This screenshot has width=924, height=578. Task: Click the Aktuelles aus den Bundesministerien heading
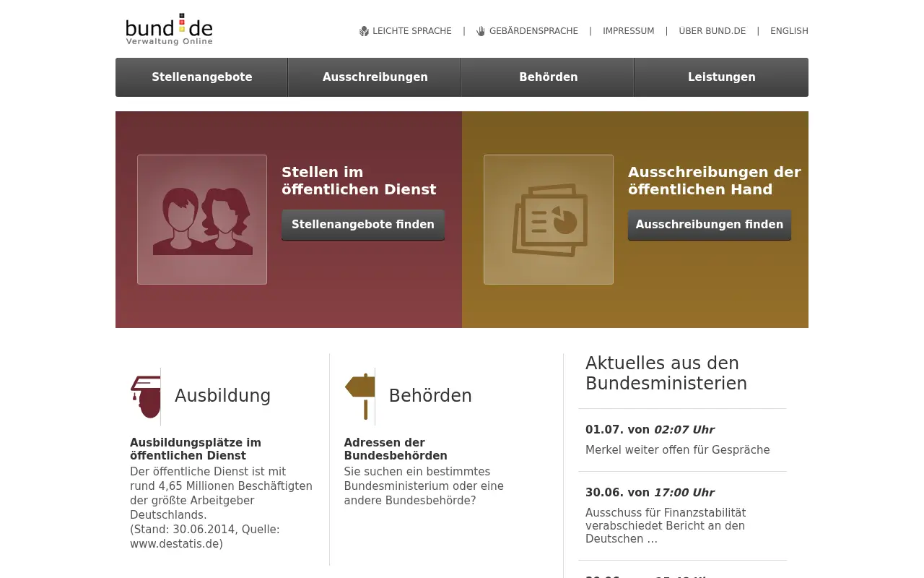[666, 374]
